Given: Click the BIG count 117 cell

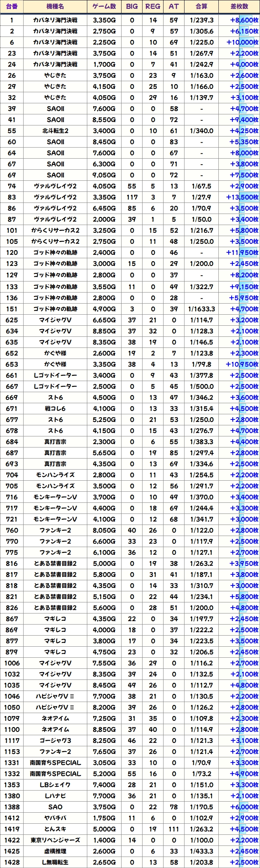Looking at the screenshot, I should 132,197.
